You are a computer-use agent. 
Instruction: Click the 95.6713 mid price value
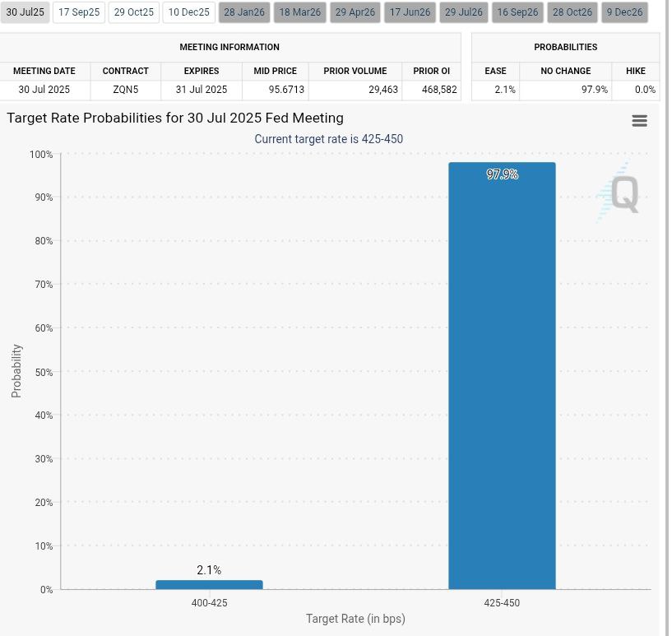coord(275,90)
